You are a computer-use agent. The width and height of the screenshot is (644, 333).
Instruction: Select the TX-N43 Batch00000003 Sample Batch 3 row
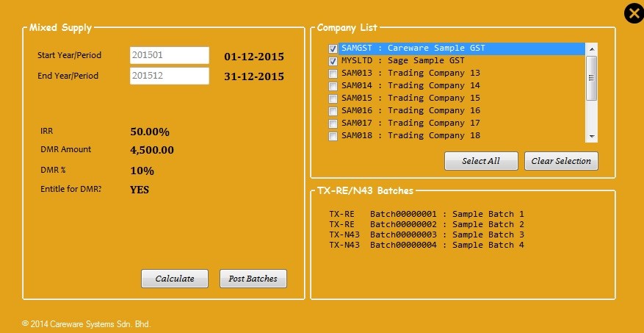427,234
